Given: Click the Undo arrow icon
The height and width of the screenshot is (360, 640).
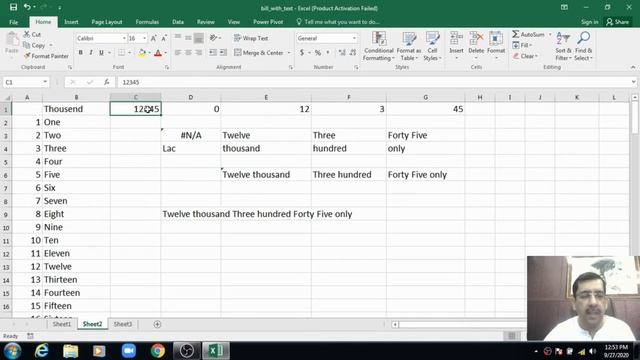Looking at the screenshot, I should coord(27,7).
